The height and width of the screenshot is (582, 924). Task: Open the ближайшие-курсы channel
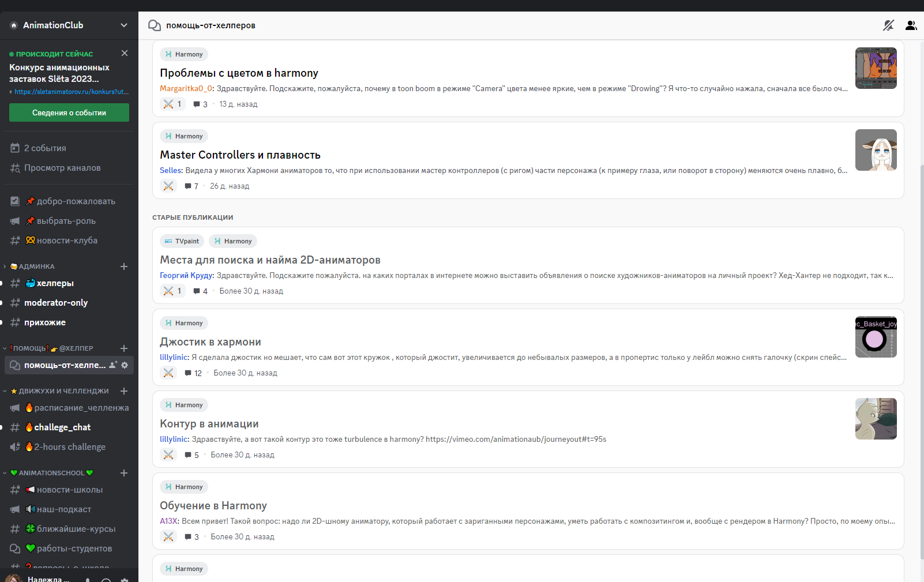pos(69,529)
